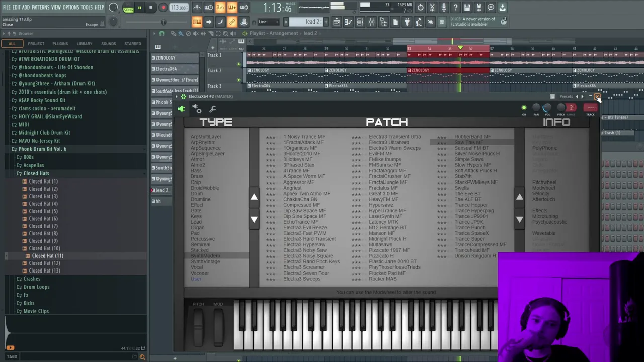Open the ElectraX plugin wrapper settings gear

click(198, 109)
